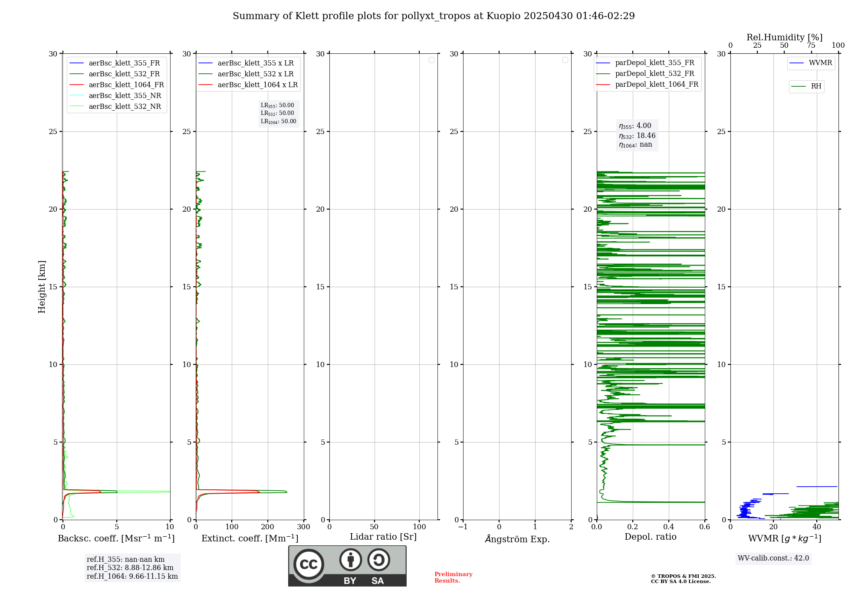
Task: Select aerBsc_klett_532_FR legend entry
Action: click(x=116, y=74)
